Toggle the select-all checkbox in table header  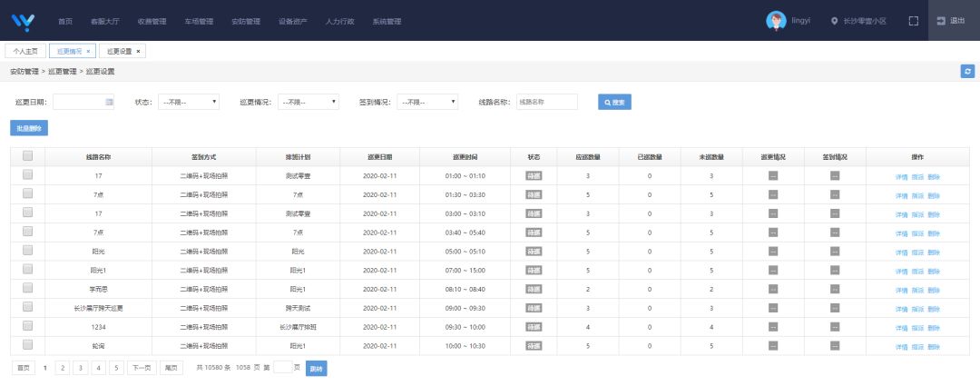[x=27, y=156]
